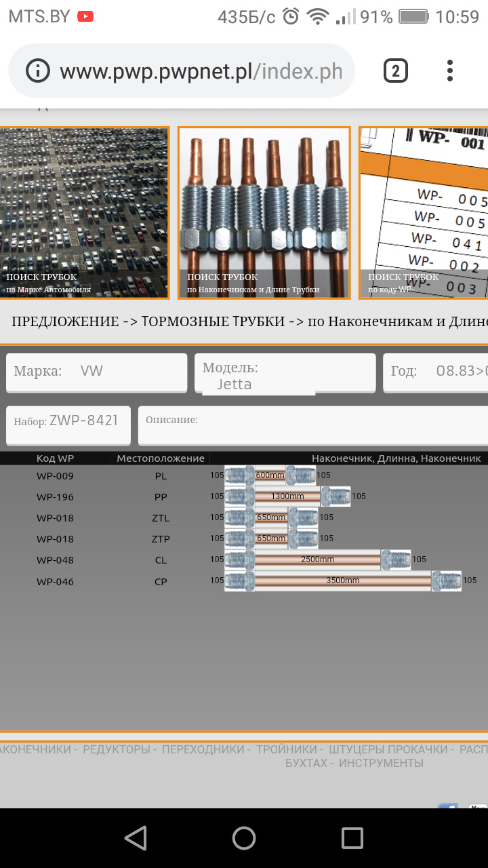Open the ТРОЙНИКИ footer link
The height and width of the screenshot is (868, 488).
pyautogui.click(x=287, y=749)
